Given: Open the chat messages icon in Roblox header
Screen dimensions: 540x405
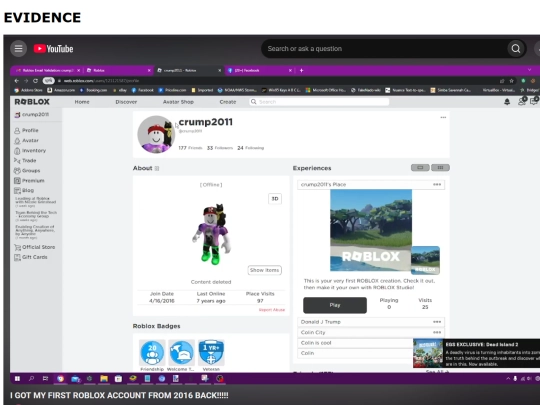Looking at the screenshot, I should pyautogui.click(x=534, y=101).
